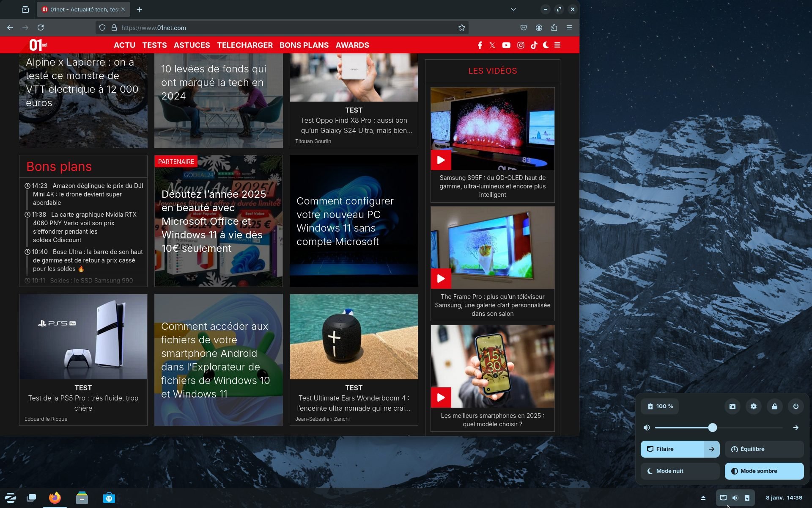Screen dimensions: 812x508
Task: Click the 100 % battery button
Action: point(660,406)
